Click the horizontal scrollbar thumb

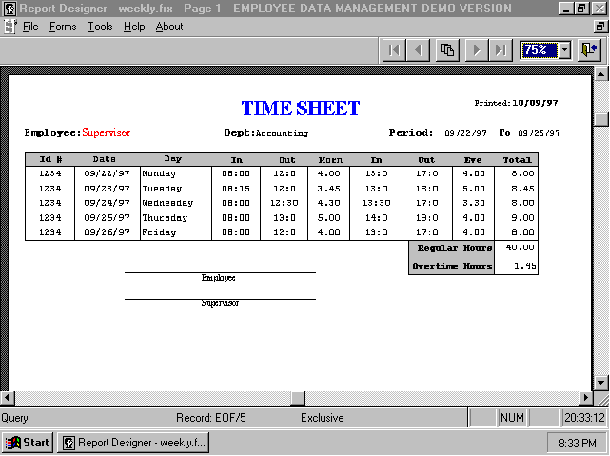point(298,398)
